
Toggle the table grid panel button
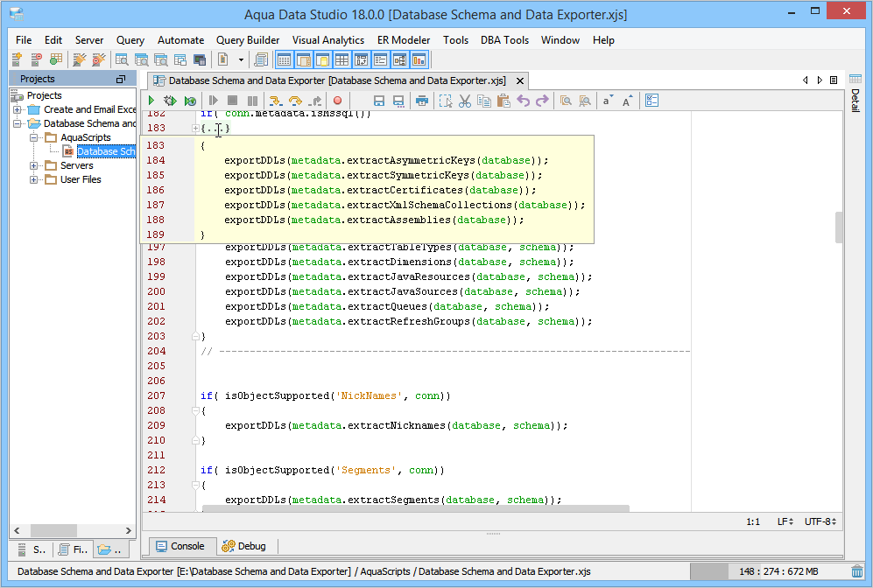[341, 59]
